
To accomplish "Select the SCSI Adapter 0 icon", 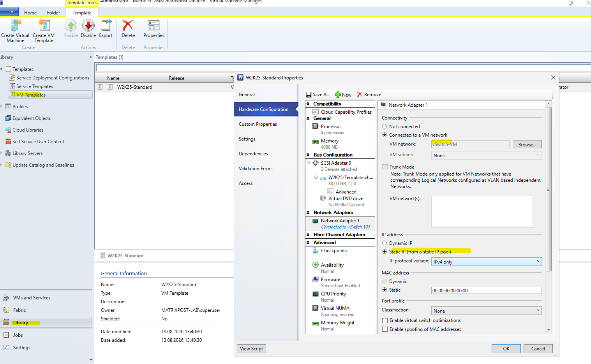I will pos(316,163).
